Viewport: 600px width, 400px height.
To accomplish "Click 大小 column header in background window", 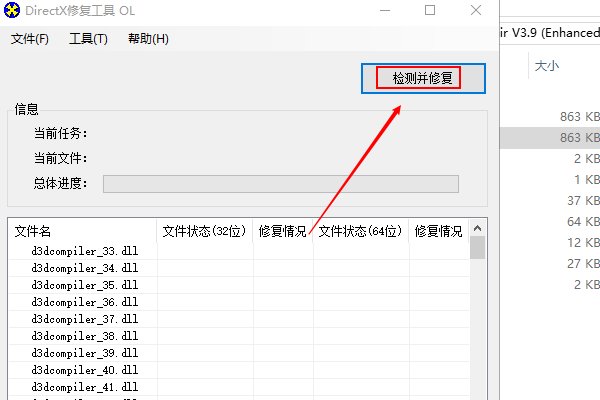I will [x=547, y=66].
